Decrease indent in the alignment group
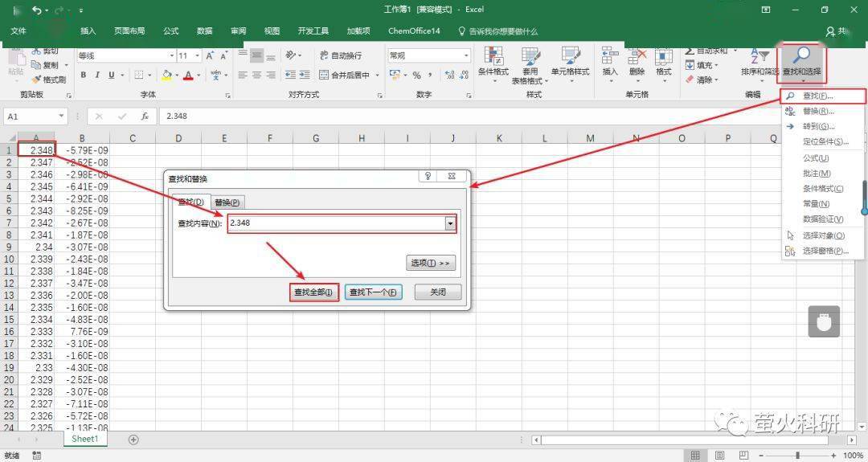The image size is (868, 462). 290,75
